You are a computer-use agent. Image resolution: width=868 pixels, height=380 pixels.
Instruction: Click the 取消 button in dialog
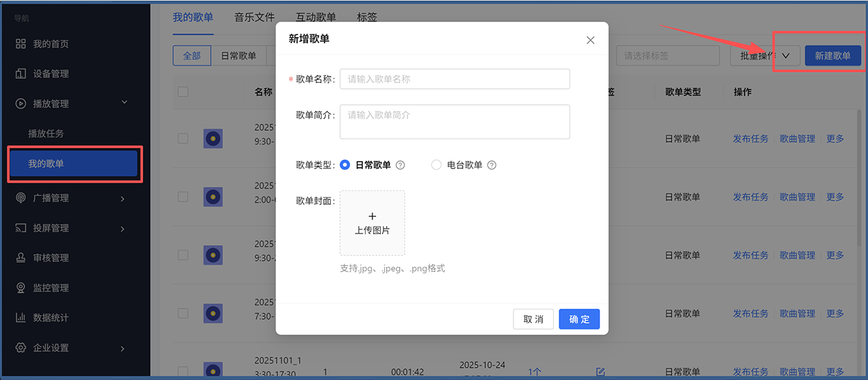point(533,319)
